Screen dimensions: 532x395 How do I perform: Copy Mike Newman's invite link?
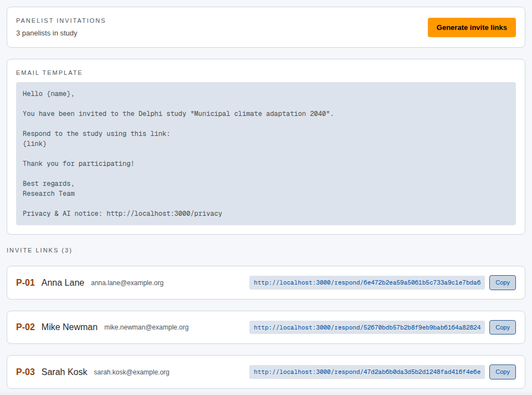pyautogui.click(x=503, y=327)
